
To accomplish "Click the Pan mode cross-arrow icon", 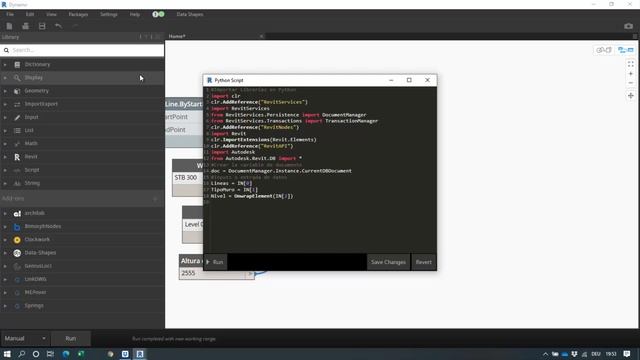I will point(631,96).
